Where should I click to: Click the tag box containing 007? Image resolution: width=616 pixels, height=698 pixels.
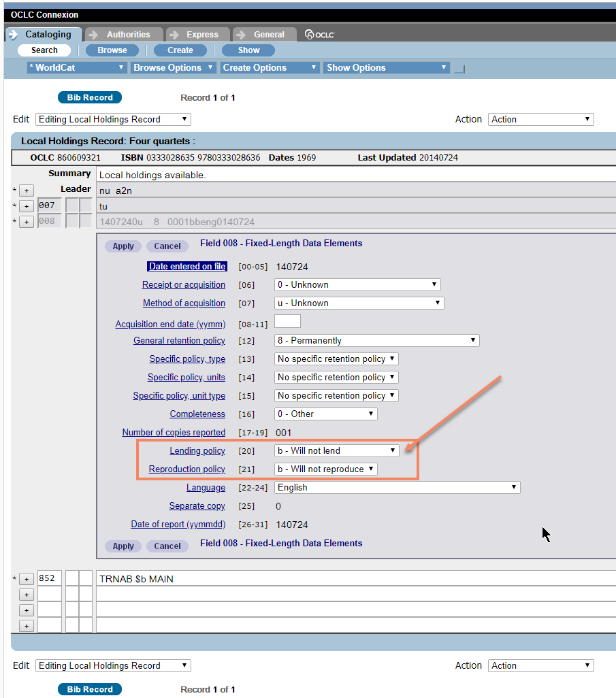[49, 205]
